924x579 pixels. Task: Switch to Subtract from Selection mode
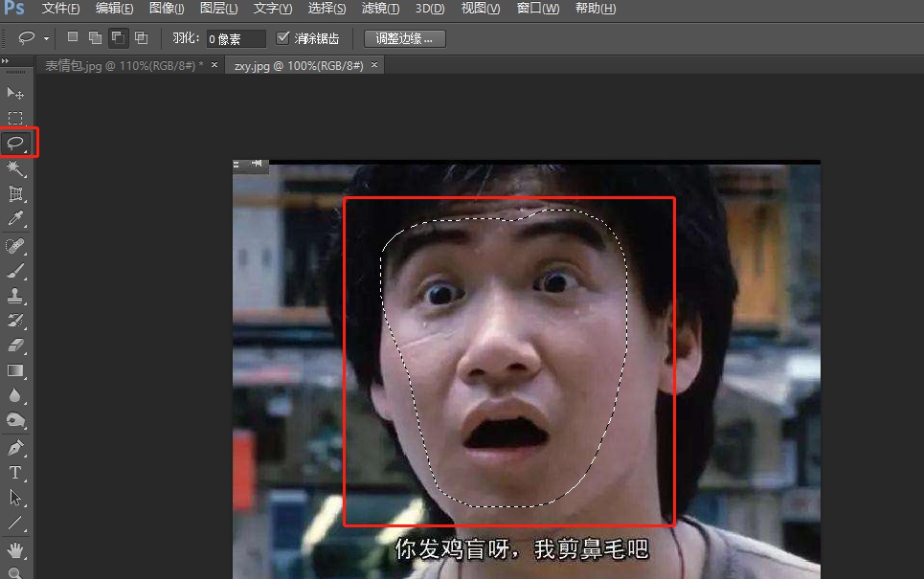tap(118, 38)
